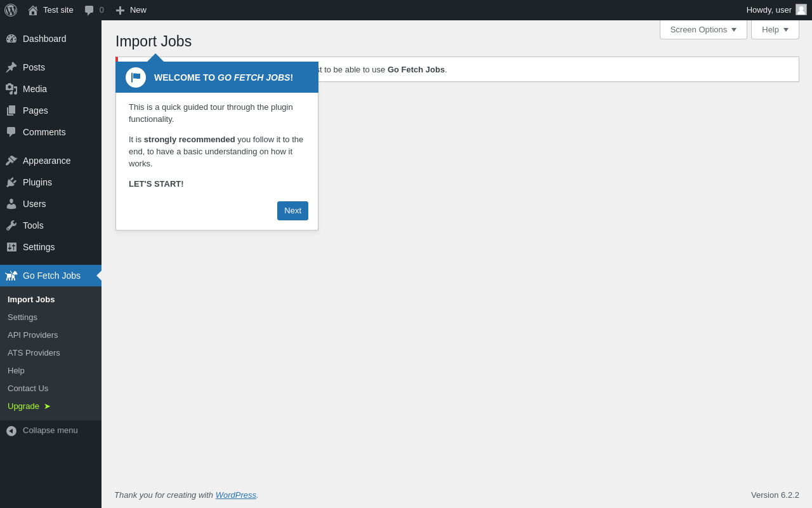Open the API Providers submenu item
This screenshot has height=508, width=812.
point(32,335)
